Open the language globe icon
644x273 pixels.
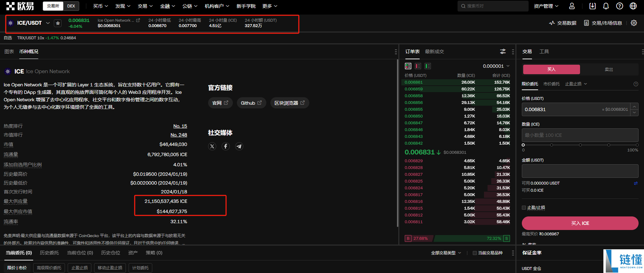tap(633, 6)
